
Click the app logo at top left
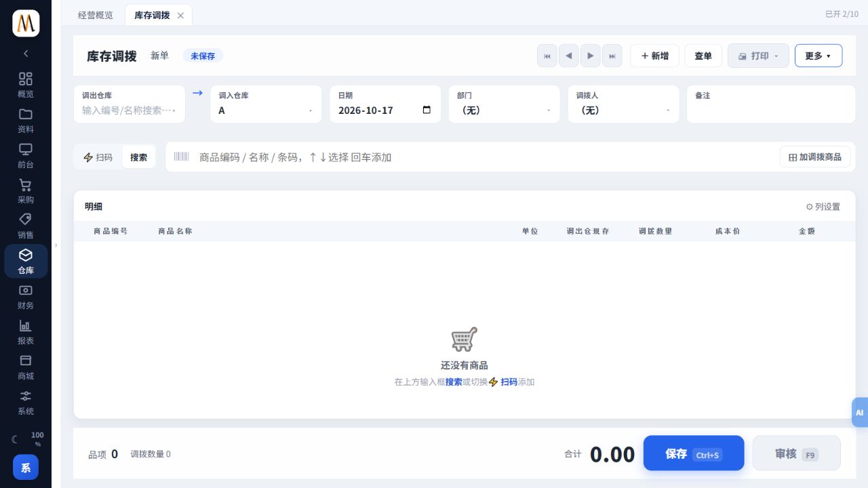pos(26,24)
